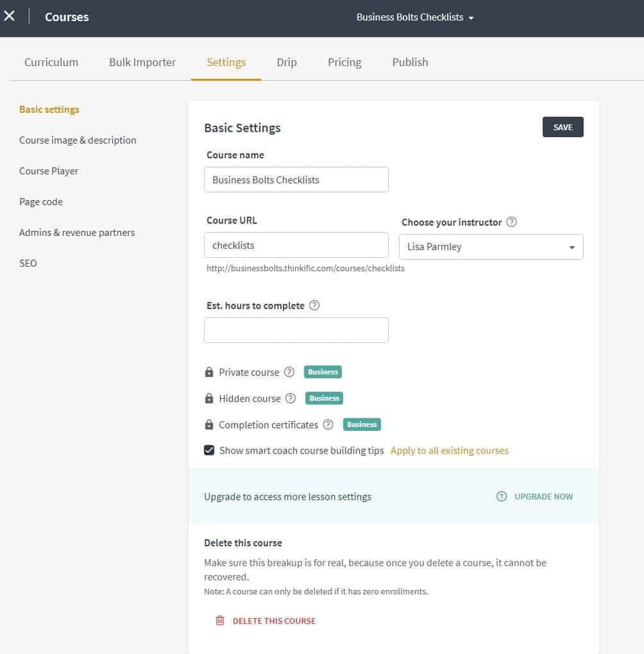
Task: Select Basic settings in the sidebar
Action: [x=49, y=109]
